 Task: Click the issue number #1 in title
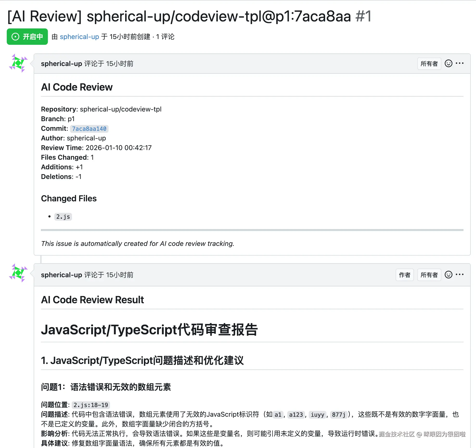(363, 16)
